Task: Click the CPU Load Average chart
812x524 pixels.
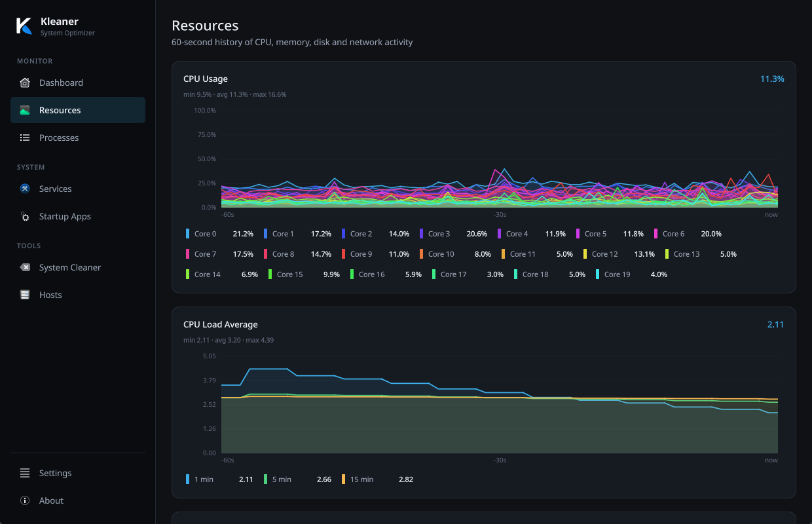Action: (500, 404)
